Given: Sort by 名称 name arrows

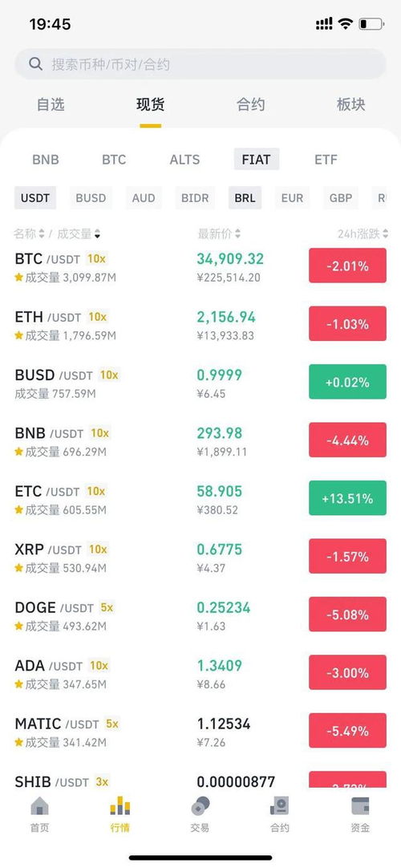Looking at the screenshot, I should [x=41, y=234].
